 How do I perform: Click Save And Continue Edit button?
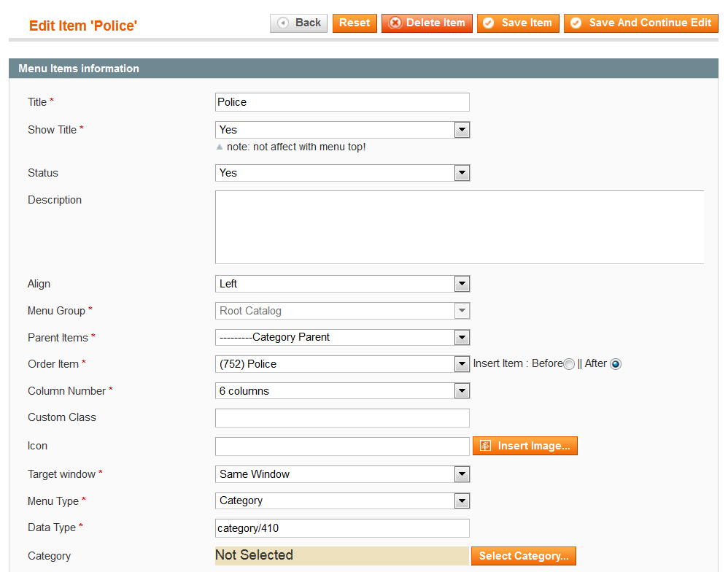point(640,23)
